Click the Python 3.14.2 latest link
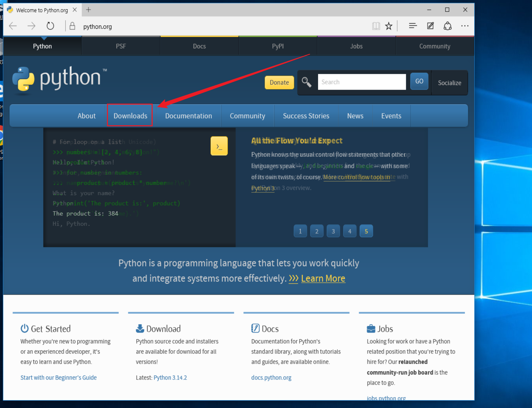Viewport: 532px width, 408px height. click(170, 378)
